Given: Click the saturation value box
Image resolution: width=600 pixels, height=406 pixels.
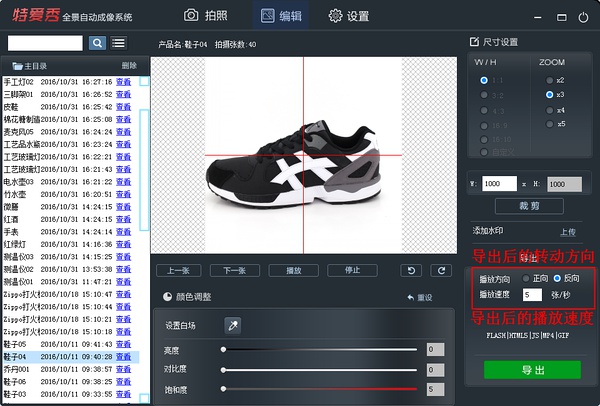Looking at the screenshot, I should point(435,389).
